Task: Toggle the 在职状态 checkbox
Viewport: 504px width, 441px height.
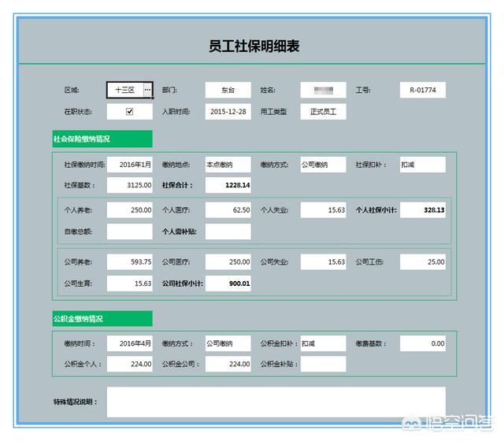Action: (129, 112)
